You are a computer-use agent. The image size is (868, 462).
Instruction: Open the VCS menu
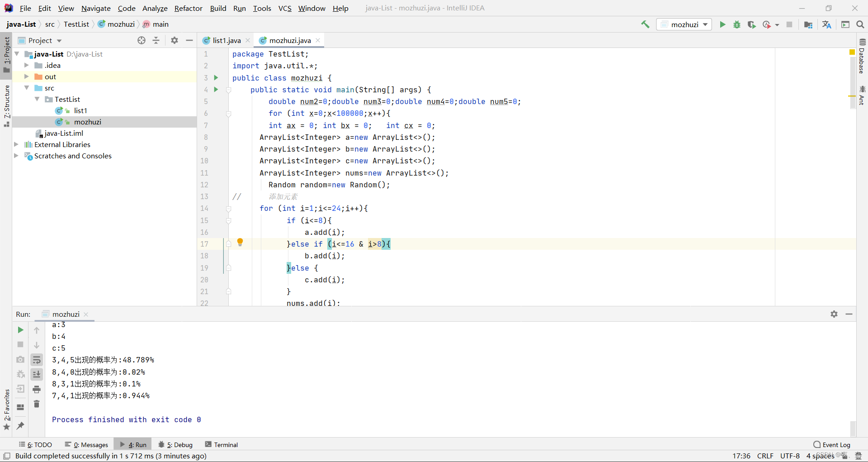285,8
